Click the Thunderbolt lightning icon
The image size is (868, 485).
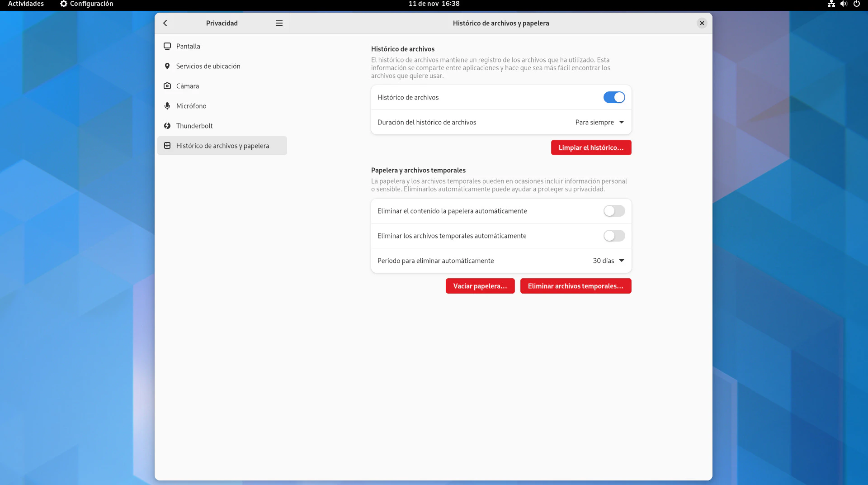pyautogui.click(x=167, y=126)
